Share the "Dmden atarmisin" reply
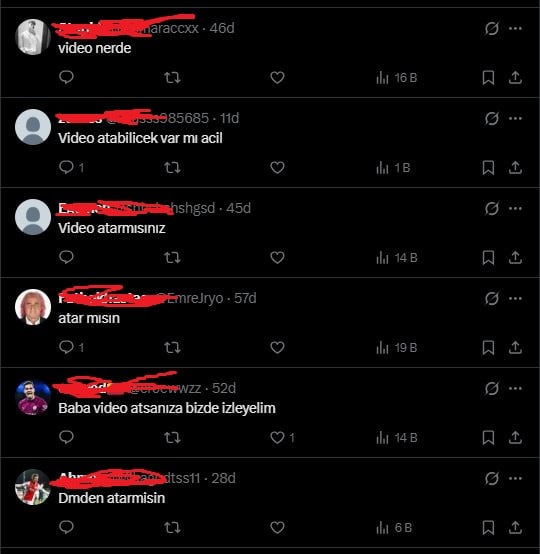Viewport: 540px width, 554px height. tap(515, 528)
